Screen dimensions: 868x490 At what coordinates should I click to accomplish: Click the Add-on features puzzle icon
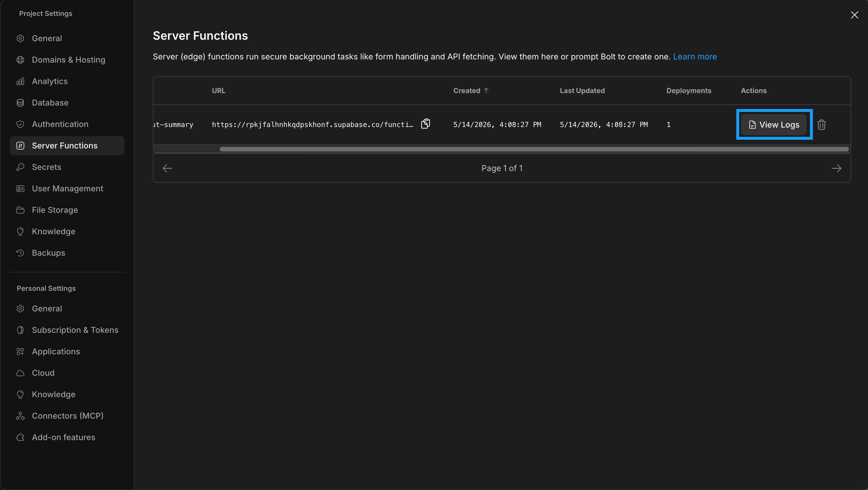click(x=20, y=438)
